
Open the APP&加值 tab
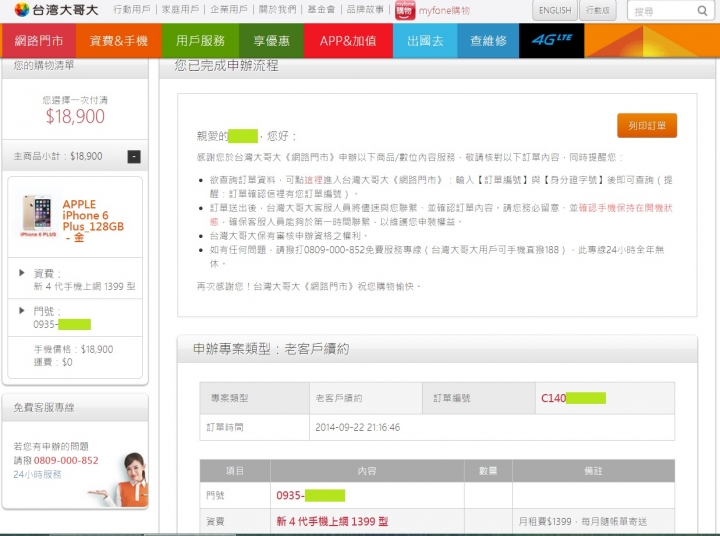tap(348, 41)
